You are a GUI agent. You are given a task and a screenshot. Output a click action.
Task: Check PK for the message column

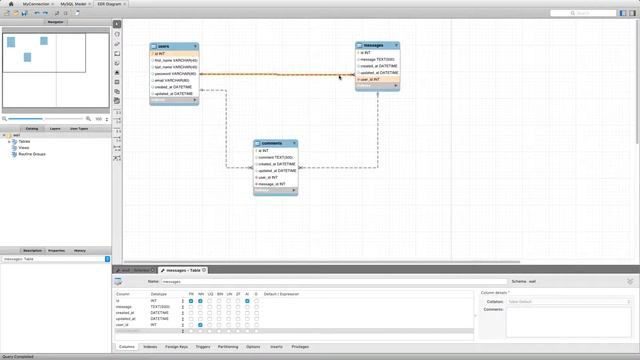[x=191, y=307]
